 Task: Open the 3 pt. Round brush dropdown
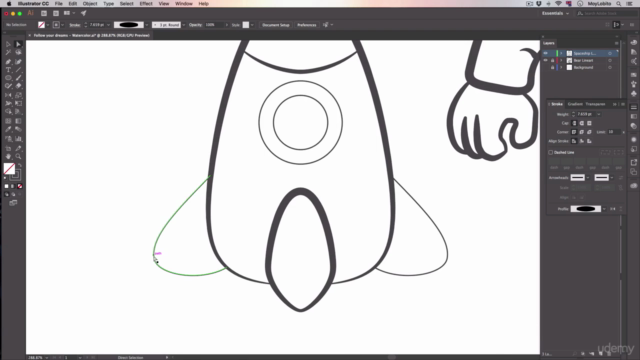tap(184, 25)
